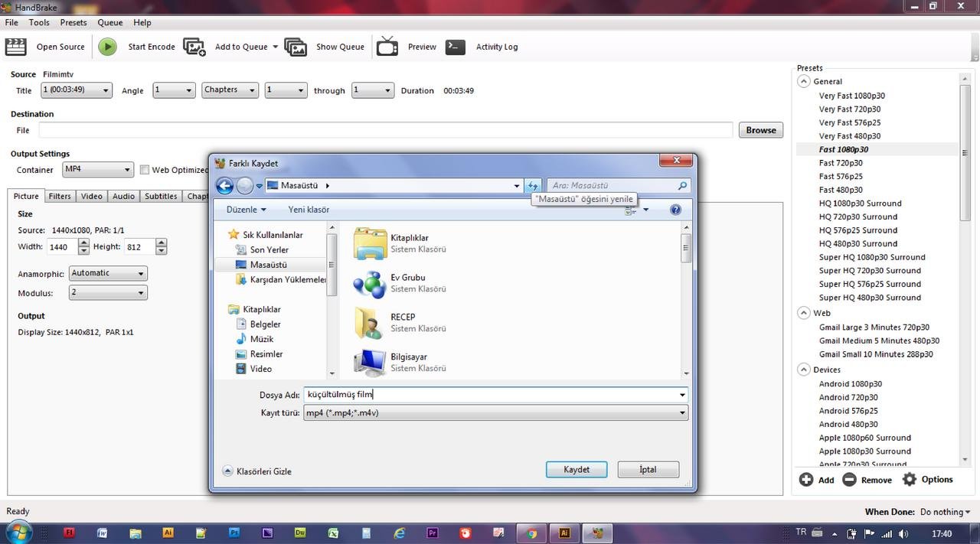Click the Add to Queue icon
This screenshot has height=544, width=980.
(194, 47)
